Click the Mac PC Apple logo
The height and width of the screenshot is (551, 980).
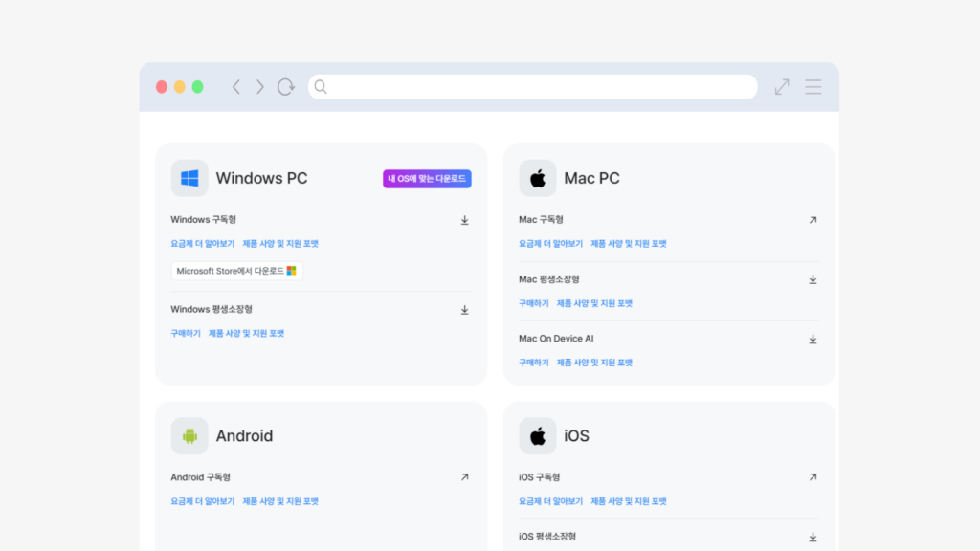[x=538, y=178]
